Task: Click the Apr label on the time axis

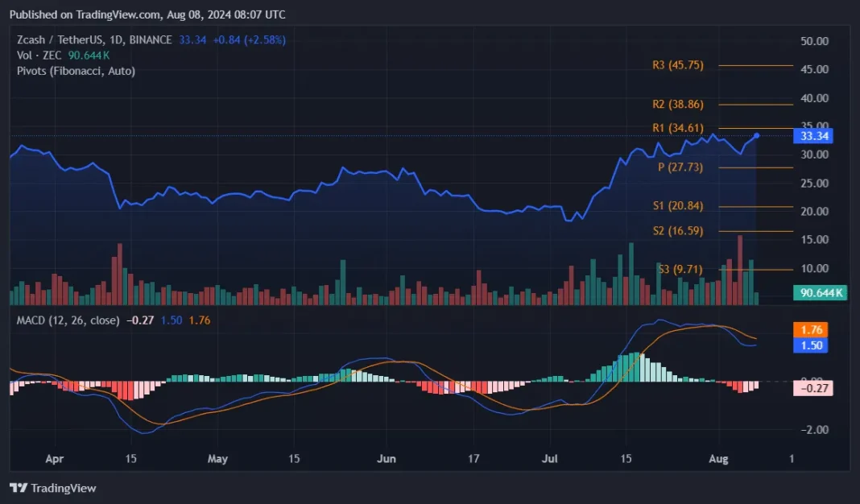Action: click(x=54, y=459)
